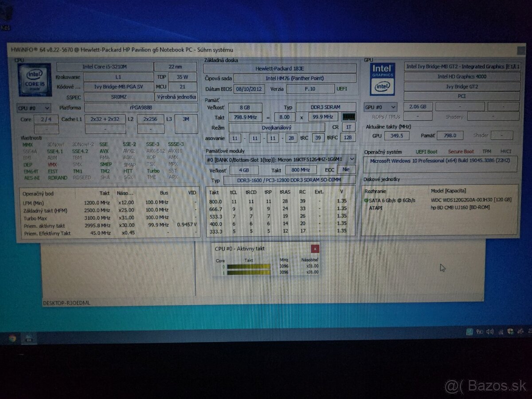This screenshot has width=532, height=399.
Task: Click the Ivy Bridge GT2 GPU codename field
Action: pyautogui.click(x=462, y=86)
